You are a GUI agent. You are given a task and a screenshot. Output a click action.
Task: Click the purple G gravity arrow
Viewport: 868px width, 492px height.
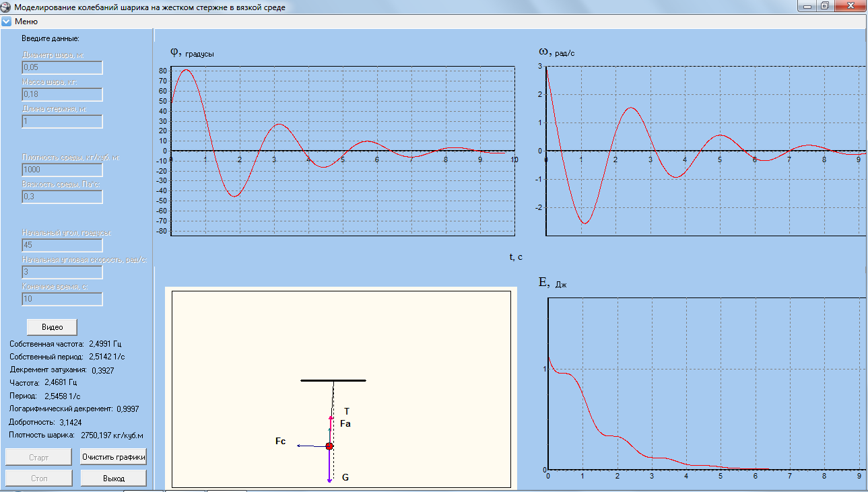pyautogui.click(x=329, y=468)
